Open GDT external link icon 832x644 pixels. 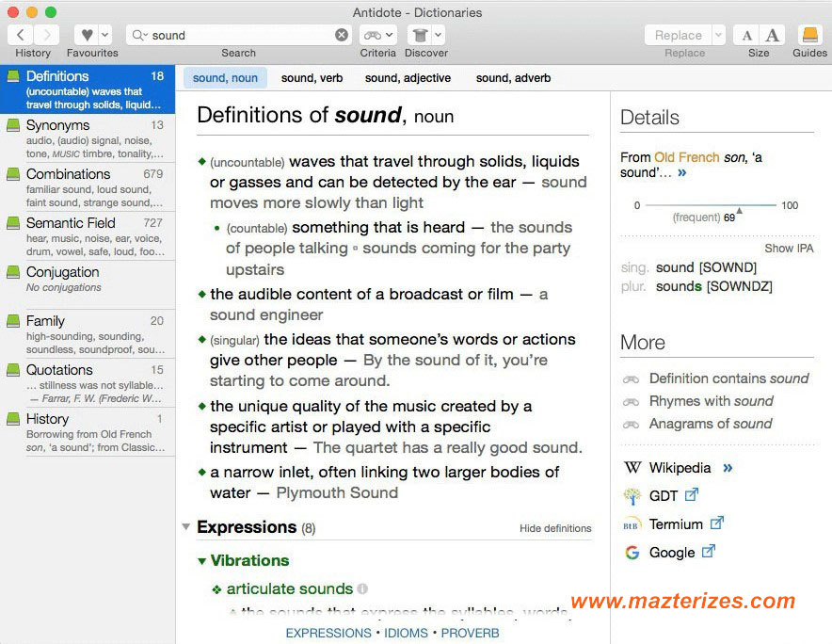coord(691,495)
